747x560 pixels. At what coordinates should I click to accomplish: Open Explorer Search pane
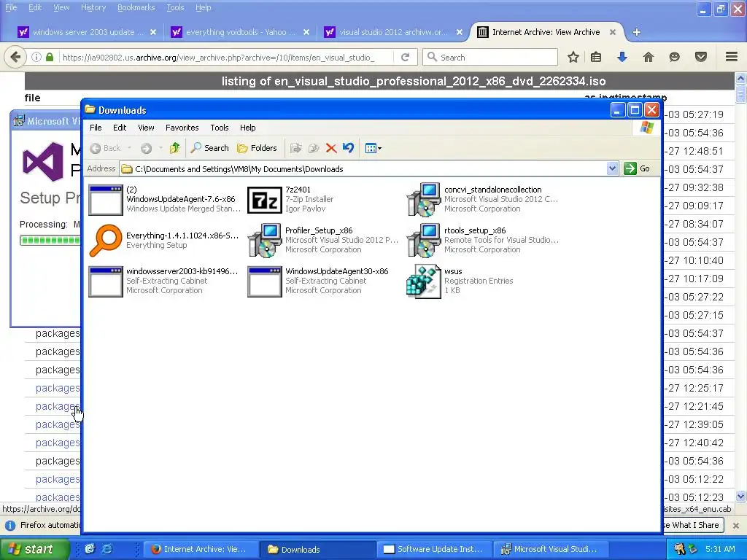tap(209, 148)
